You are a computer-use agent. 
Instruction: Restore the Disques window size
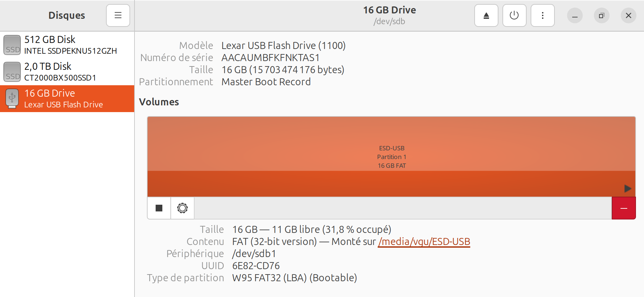602,15
